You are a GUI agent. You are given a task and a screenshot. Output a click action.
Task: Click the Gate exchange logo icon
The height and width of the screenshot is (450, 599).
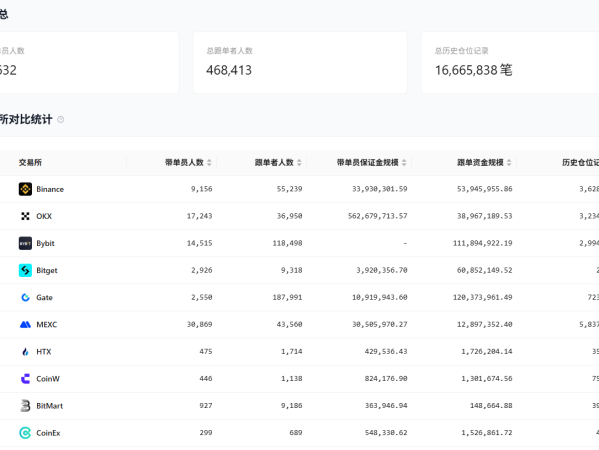[25, 298]
